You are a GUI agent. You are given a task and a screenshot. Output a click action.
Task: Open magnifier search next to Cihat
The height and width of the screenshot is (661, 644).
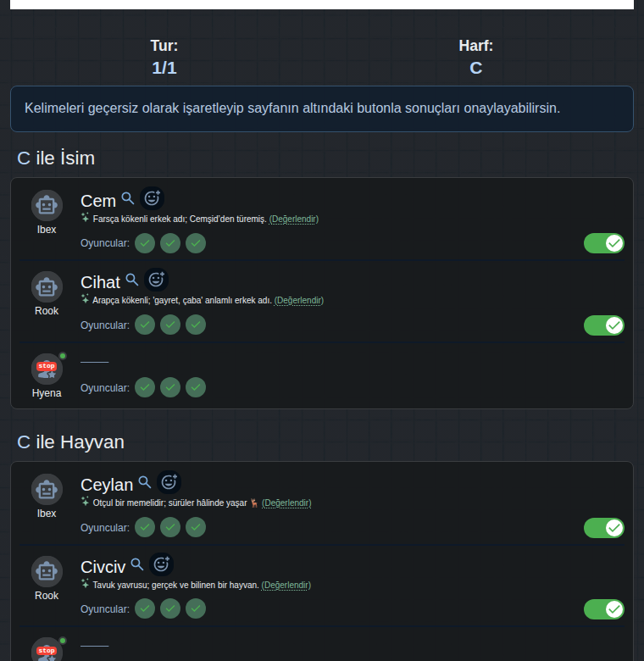pos(132,280)
